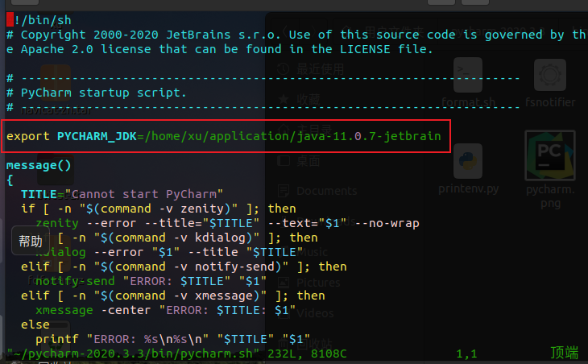Click the pycharm.png file name label
588x364 pixels.
pos(550,196)
